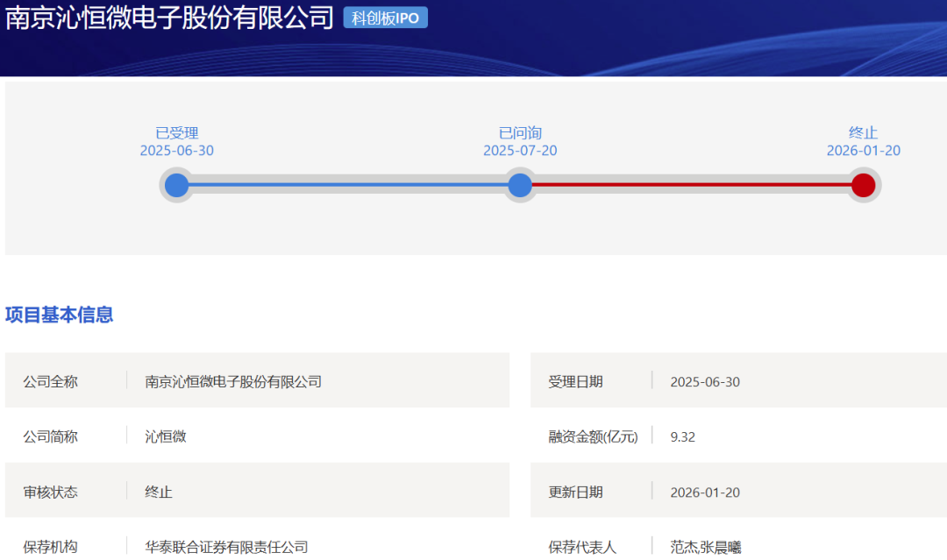Click the 2025-06-30 date under 已受理
The image size is (947, 560).
(177, 150)
